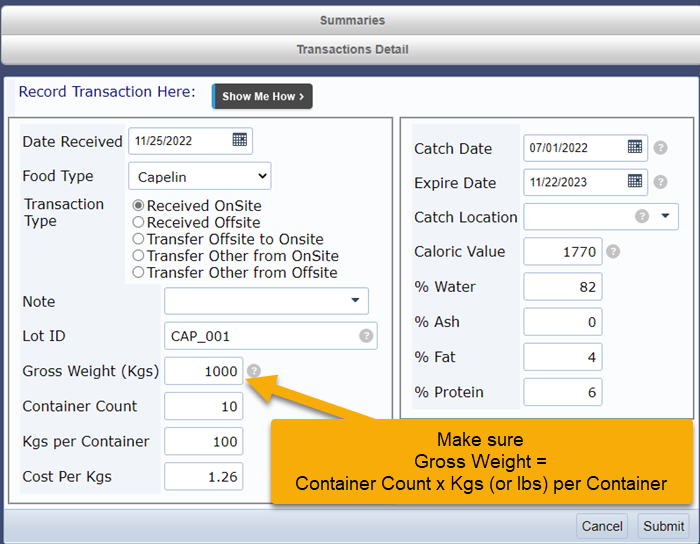Click the Gross Weight field showing 1000
The width and height of the screenshot is (700, 544).
[204, 371]
